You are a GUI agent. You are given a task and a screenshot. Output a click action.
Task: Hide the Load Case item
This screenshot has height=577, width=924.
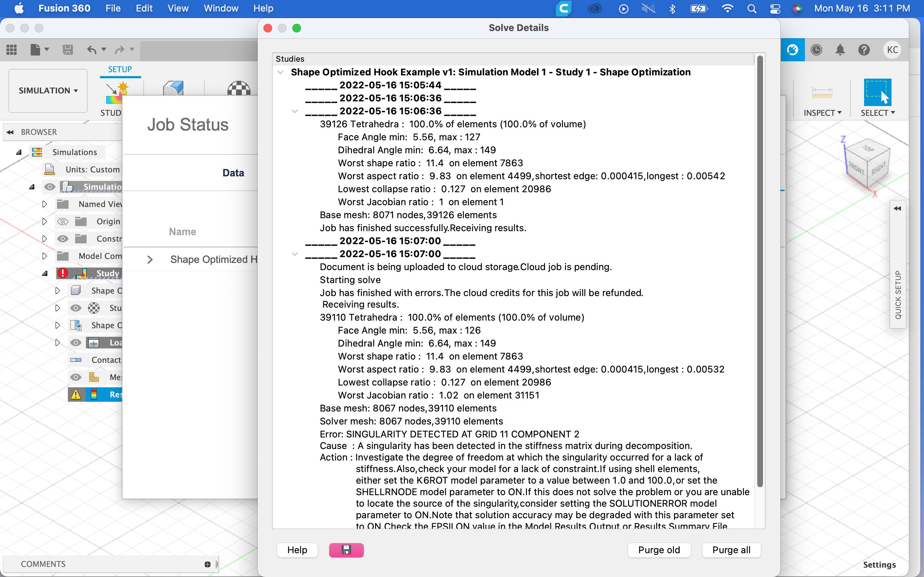pos(75,343)
